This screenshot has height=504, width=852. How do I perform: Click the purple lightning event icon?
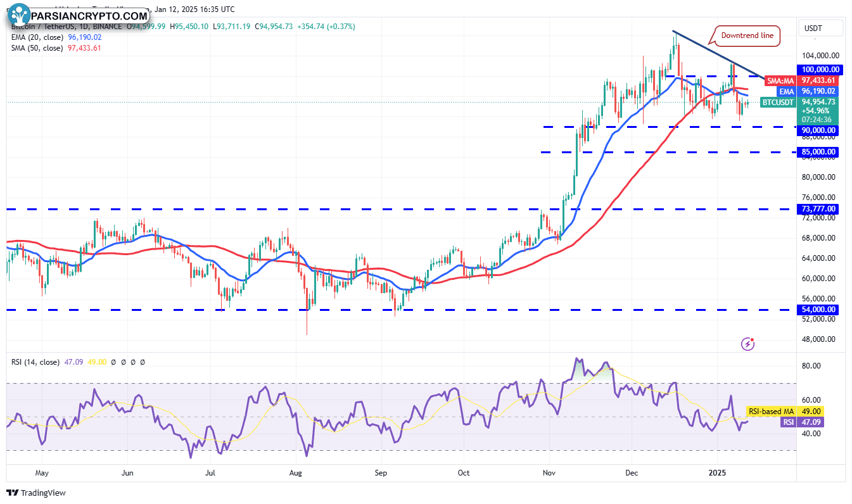748,344
